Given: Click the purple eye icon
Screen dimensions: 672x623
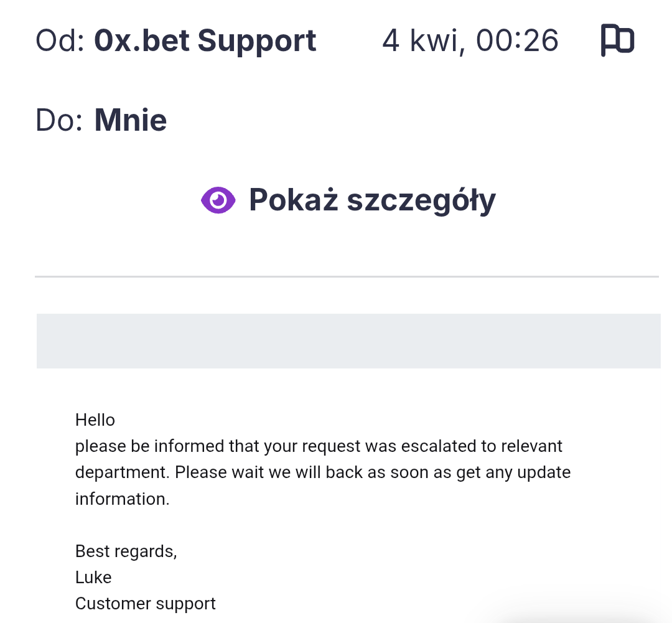Looking at the screenshot, I should coord(218,200).
